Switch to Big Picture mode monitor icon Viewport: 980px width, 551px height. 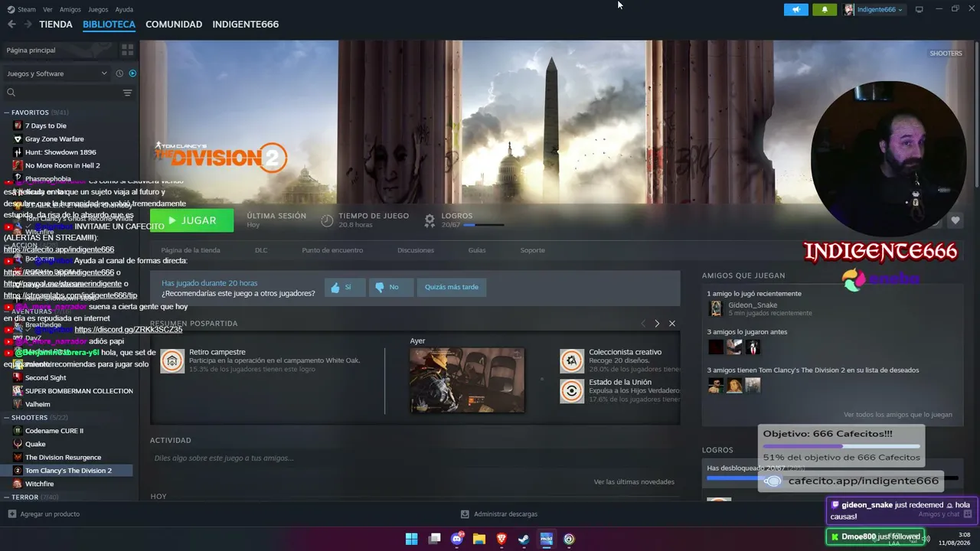920,9
